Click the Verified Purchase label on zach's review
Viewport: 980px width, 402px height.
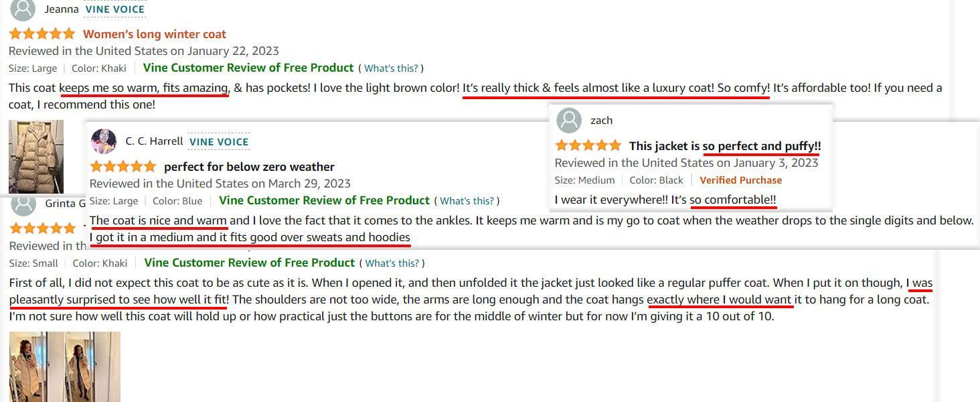click(741, 180)
